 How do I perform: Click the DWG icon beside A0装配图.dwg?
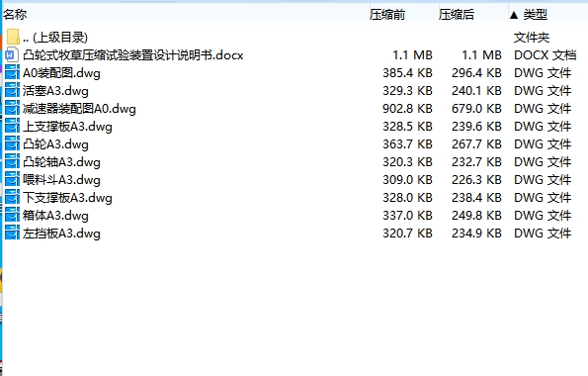click(x=12, y=72)
